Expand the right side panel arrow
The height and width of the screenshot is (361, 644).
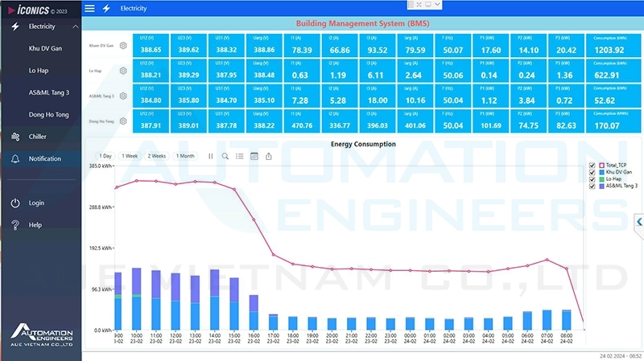[639, 221]
